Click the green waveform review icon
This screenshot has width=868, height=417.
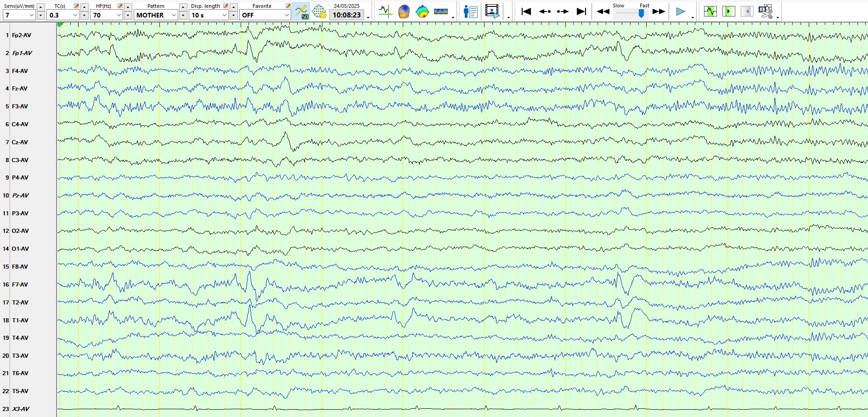coord(710,11)
